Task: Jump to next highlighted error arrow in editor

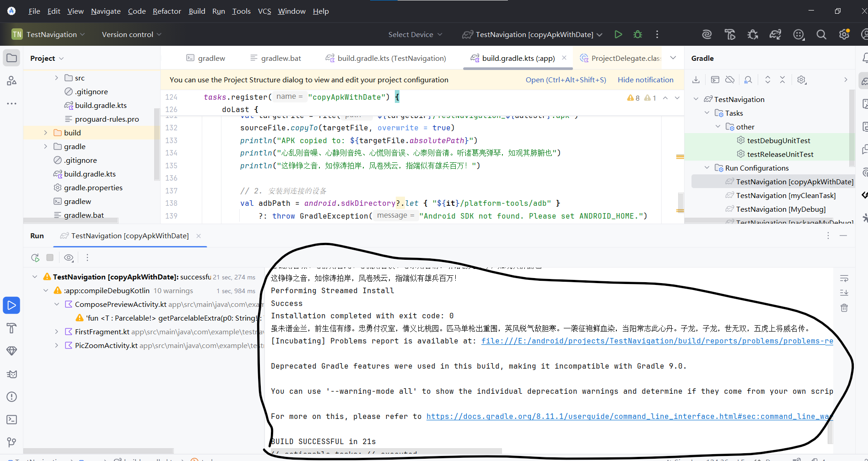Action: click(677, 98)
